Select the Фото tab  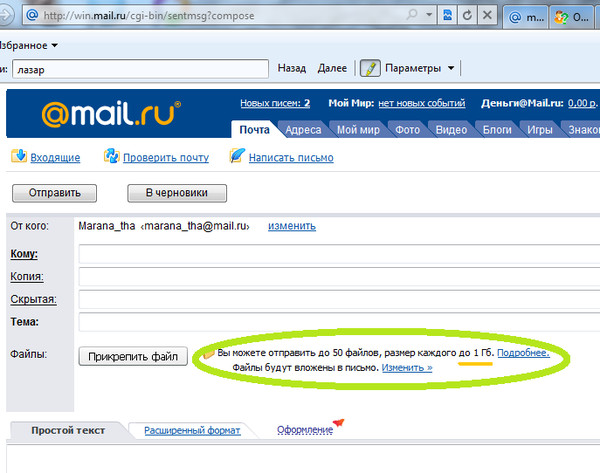(408, 130)
